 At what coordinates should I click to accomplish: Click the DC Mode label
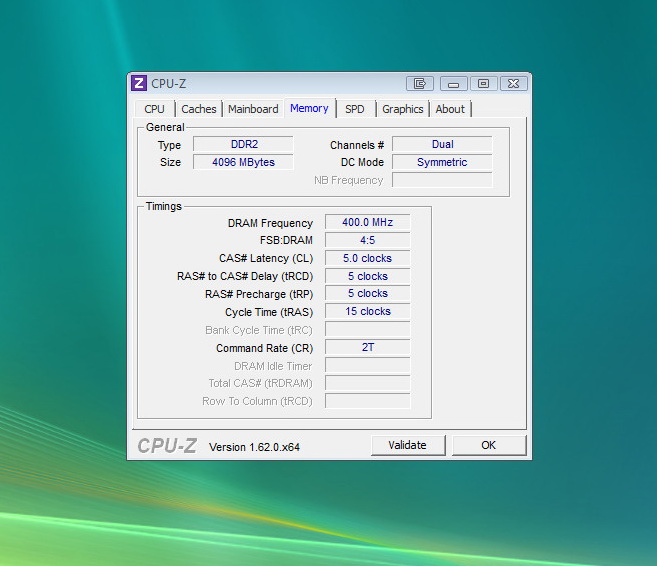point(362,163)
